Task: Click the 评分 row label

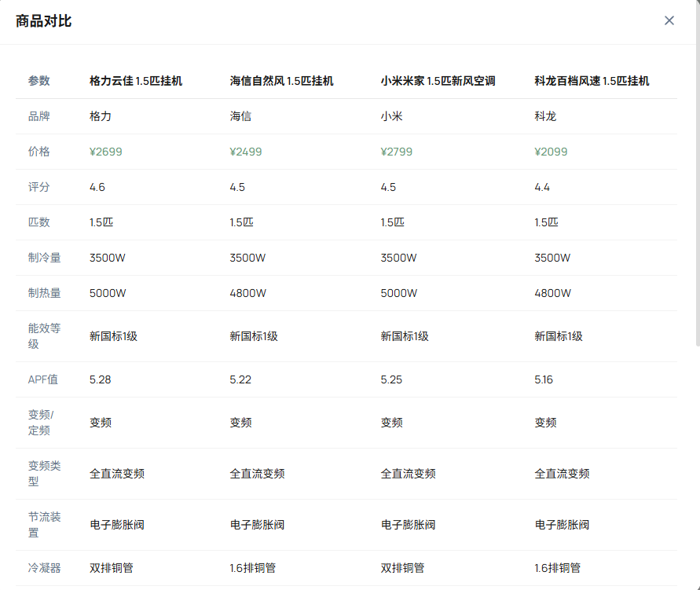Action: point(38,187)
